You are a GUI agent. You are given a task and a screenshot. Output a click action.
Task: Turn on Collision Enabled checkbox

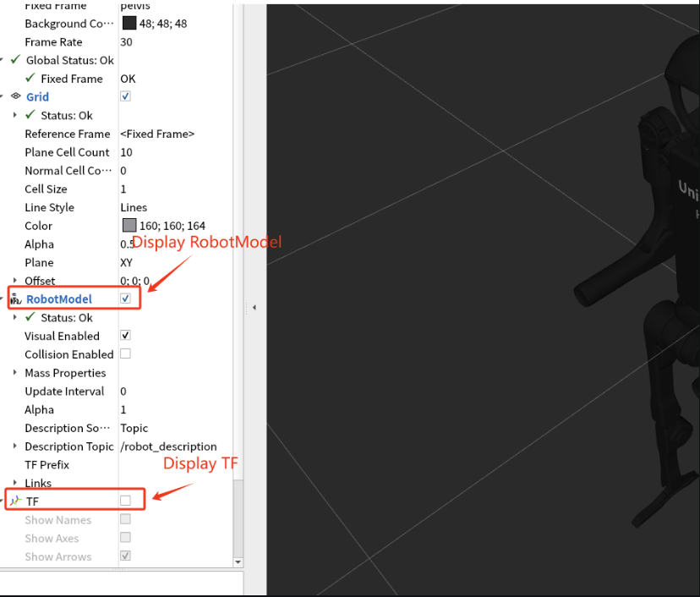125,353
